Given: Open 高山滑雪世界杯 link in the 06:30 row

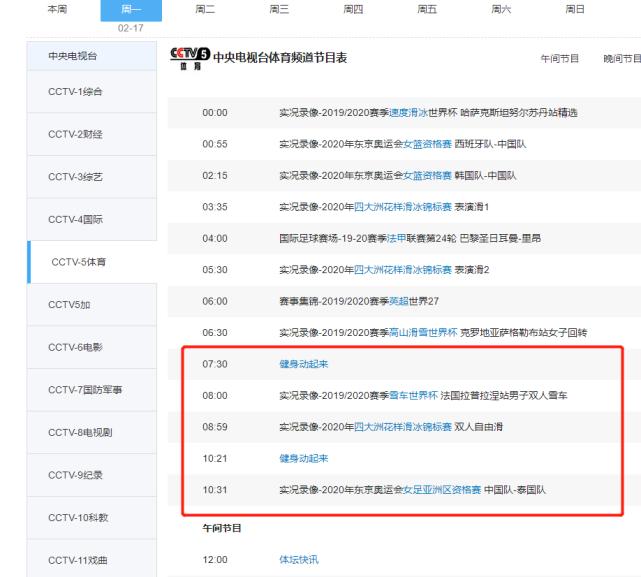Looking at the screenshot, I should (423, 332).
